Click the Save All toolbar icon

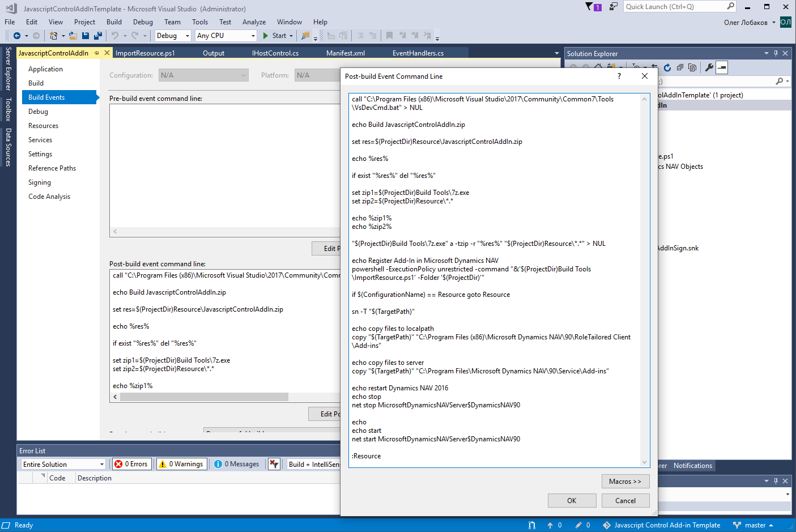click(97, 36)
